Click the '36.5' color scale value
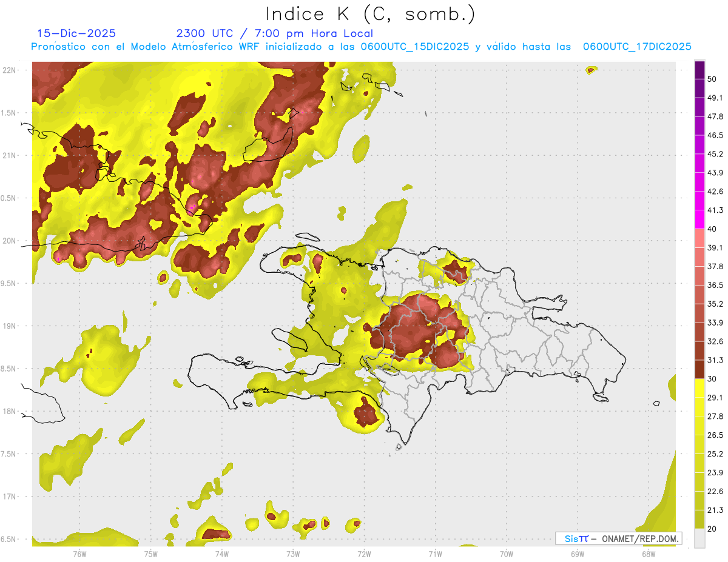728x562 pixels. click(x=716, y=286)
